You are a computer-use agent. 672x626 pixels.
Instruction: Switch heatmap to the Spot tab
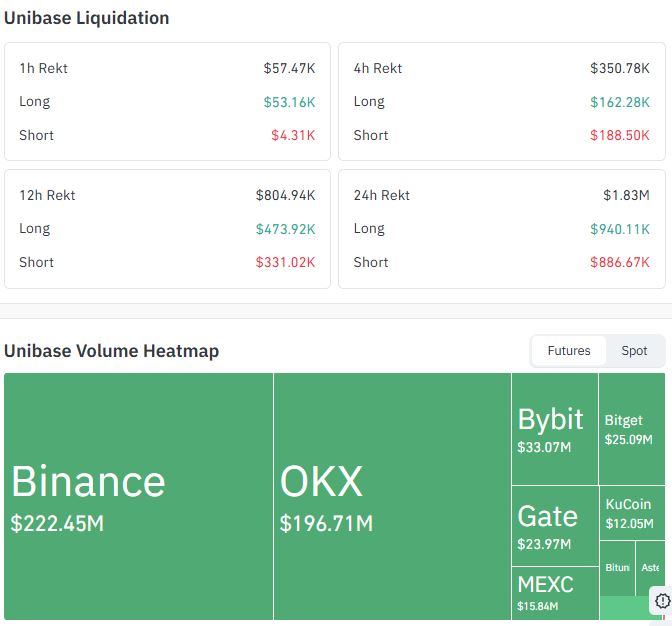(634, 351)
